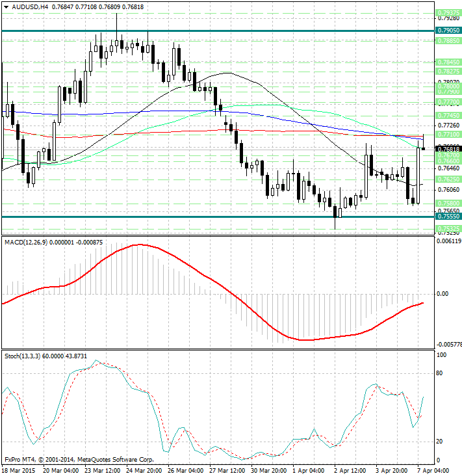This screenshot has width=462, height=476.
Task: Select the 0.77100 price level label
Action: (448, 134)
